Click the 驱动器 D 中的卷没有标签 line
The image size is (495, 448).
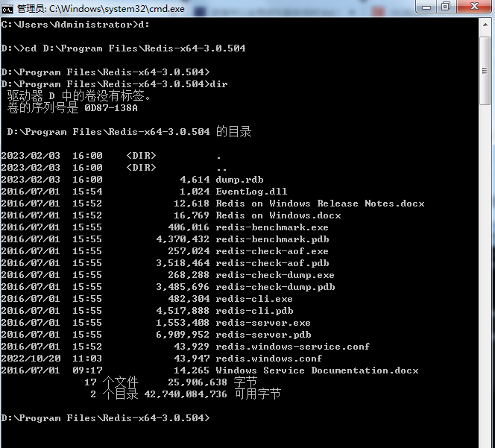coord(79,96)
